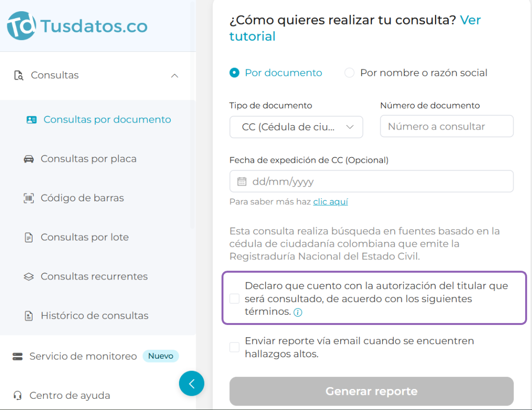Click the server icon for Servicio de monitoreo
532x410 pixels.
point(18,356)
